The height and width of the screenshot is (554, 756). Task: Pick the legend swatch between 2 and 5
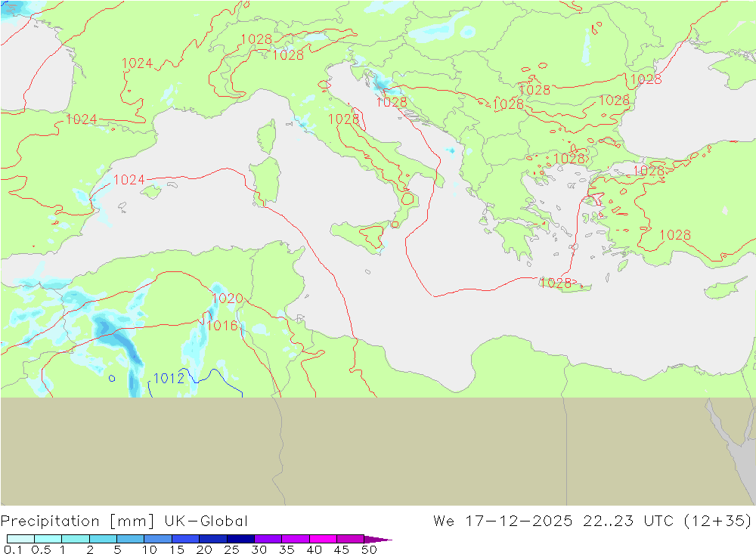coord(103,539)
